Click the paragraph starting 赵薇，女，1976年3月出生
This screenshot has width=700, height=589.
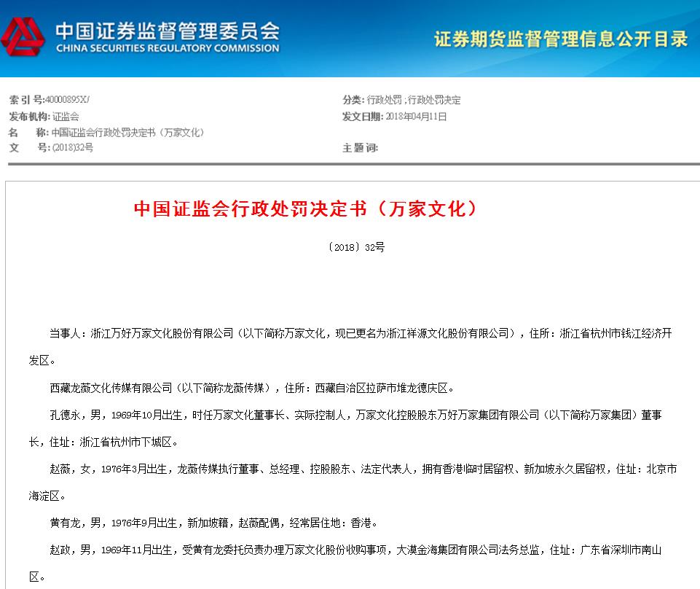pyautogui.click(x=363, y=469)
